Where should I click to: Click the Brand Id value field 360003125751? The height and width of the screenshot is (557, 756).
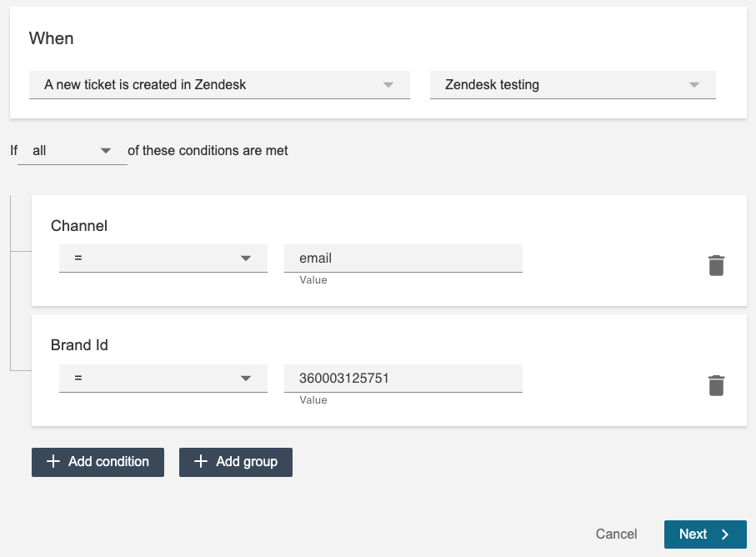pos(403,379)
